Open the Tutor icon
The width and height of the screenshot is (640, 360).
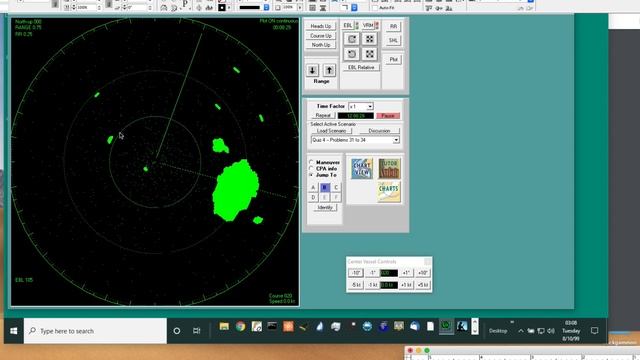coord(389,169)
